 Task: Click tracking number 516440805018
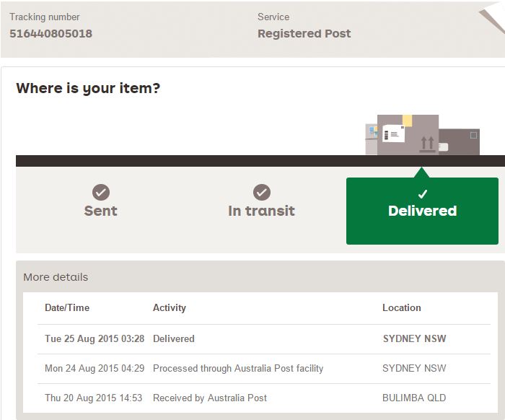coord(50,33)
